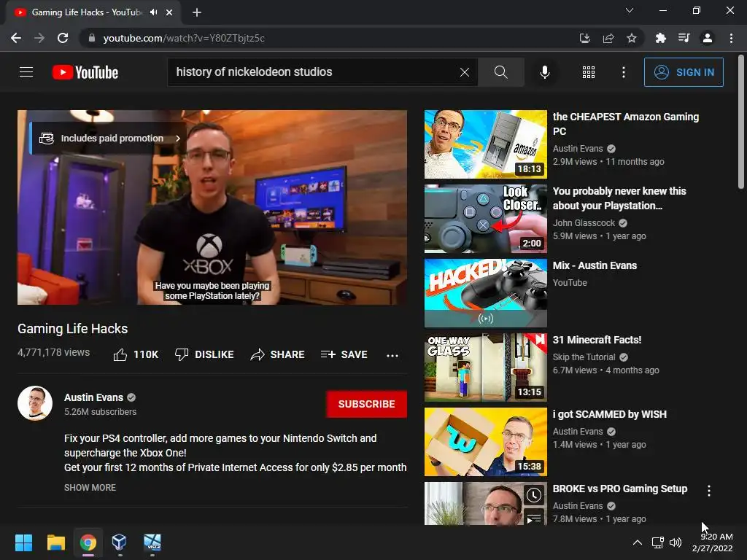
Task: Open VirtualBox from taskbar
Action: [119, 542]
